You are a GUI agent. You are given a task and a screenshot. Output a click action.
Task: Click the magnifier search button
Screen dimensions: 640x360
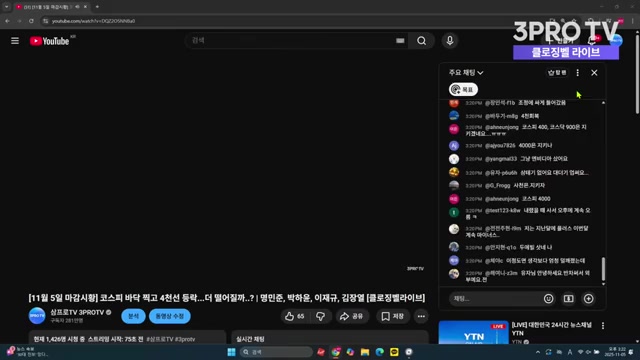click(x=422, y=41)
